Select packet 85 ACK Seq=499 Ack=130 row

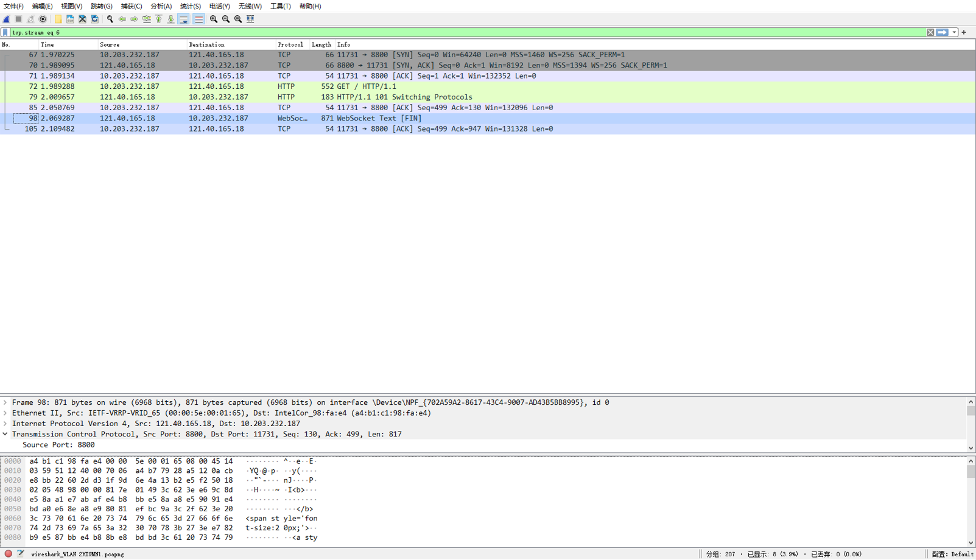(x=488, y=108)
